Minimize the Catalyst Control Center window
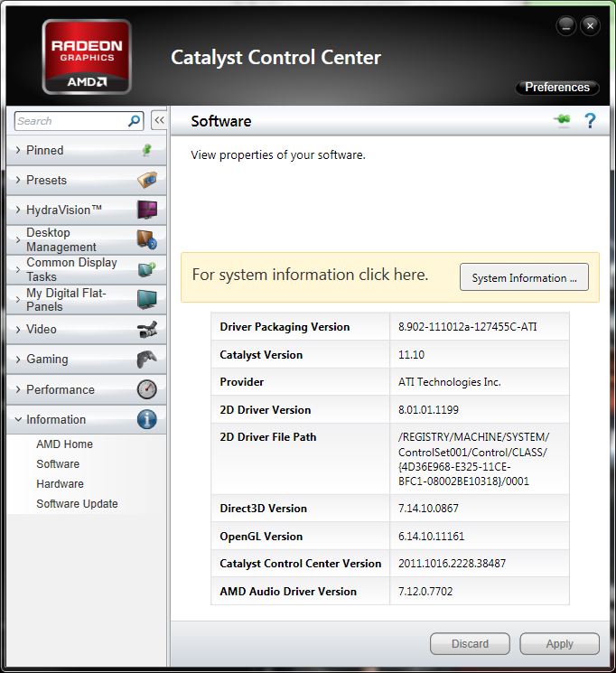Image resolution: width=616 pixels, height=673 pixels. point(566,26)
